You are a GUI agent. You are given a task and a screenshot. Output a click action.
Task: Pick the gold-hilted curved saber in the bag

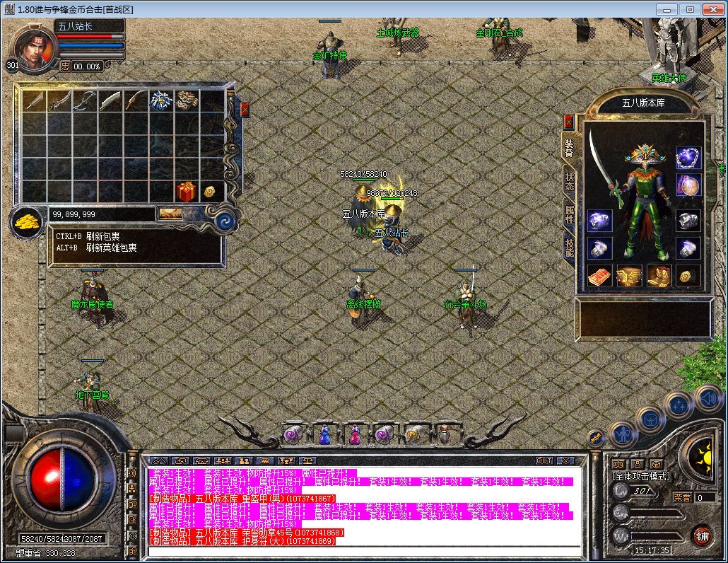[136, 100]
